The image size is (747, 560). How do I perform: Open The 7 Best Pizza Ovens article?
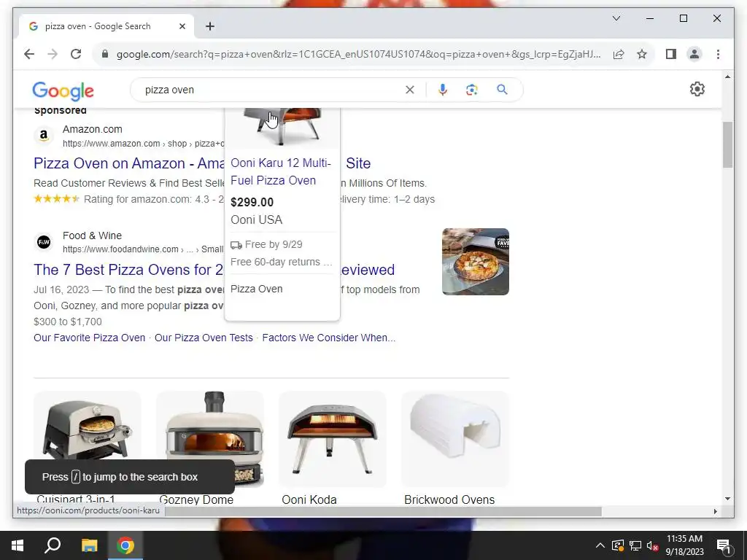pyautogui.click(x=128, y=270)
